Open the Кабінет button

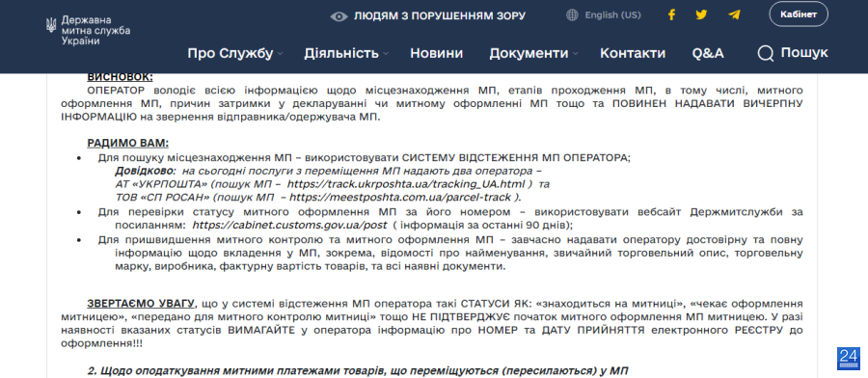click(799, 14)
